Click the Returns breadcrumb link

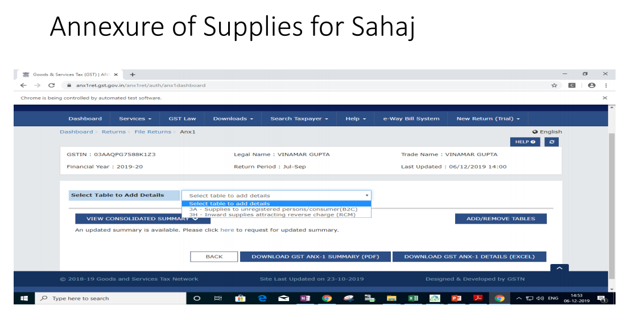tap(114, 132)
